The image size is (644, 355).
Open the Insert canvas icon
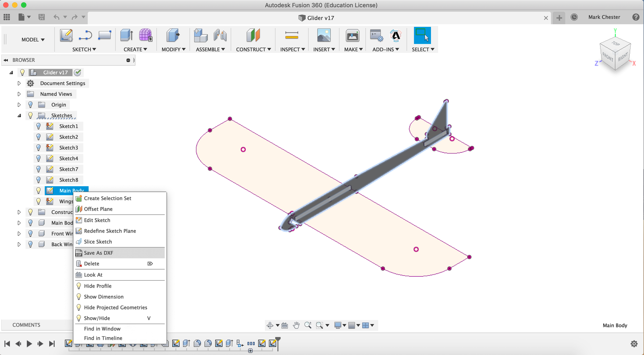[x=324, y=35]
